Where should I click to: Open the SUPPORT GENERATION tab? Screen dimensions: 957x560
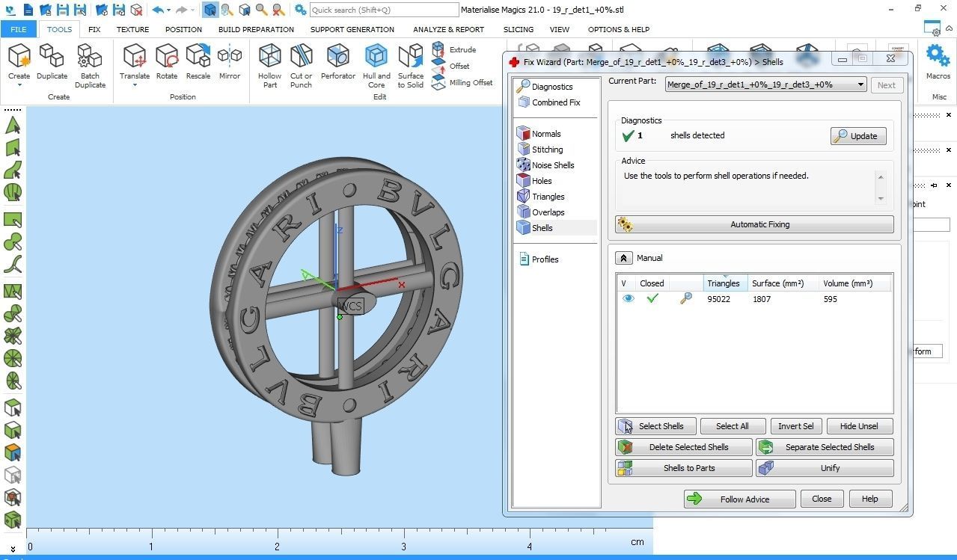pos(352,29)
